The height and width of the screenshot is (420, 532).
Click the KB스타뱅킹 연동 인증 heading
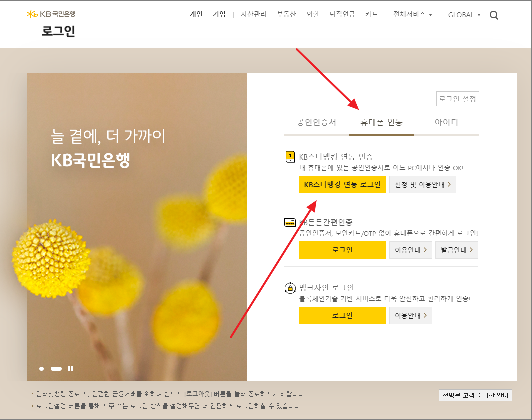click(x=336, y=157)
